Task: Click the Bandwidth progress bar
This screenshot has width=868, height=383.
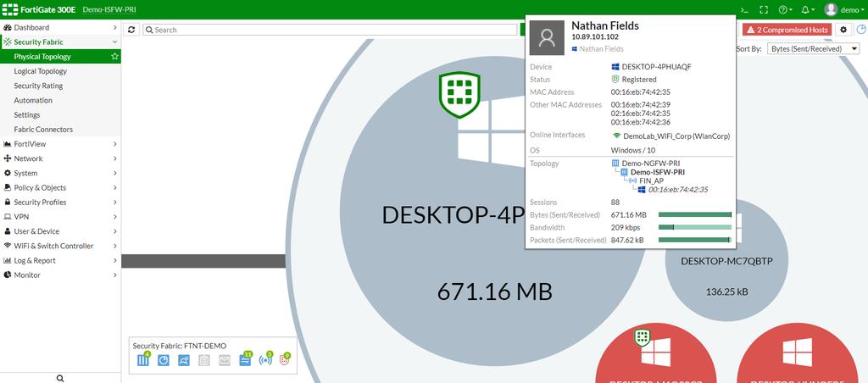Action: [x=695, y=227]
